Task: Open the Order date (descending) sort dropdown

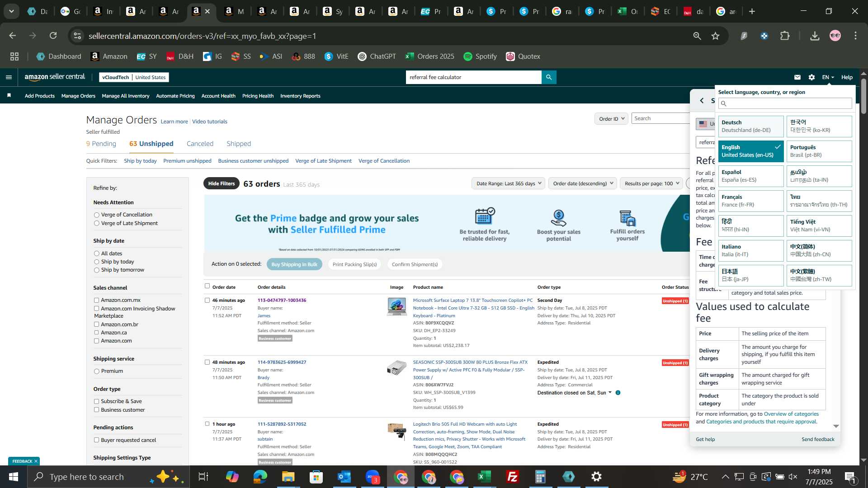Action: pos(583,183)
